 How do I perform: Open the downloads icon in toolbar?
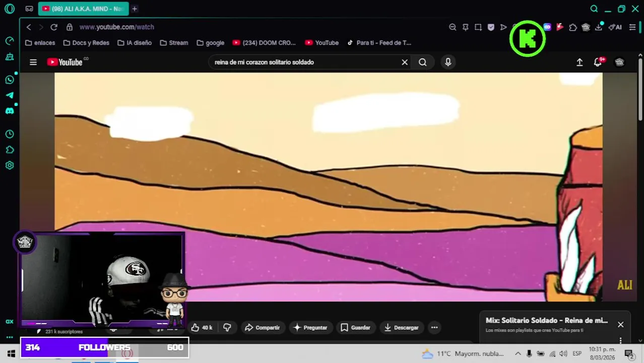(x=599, y=27)
